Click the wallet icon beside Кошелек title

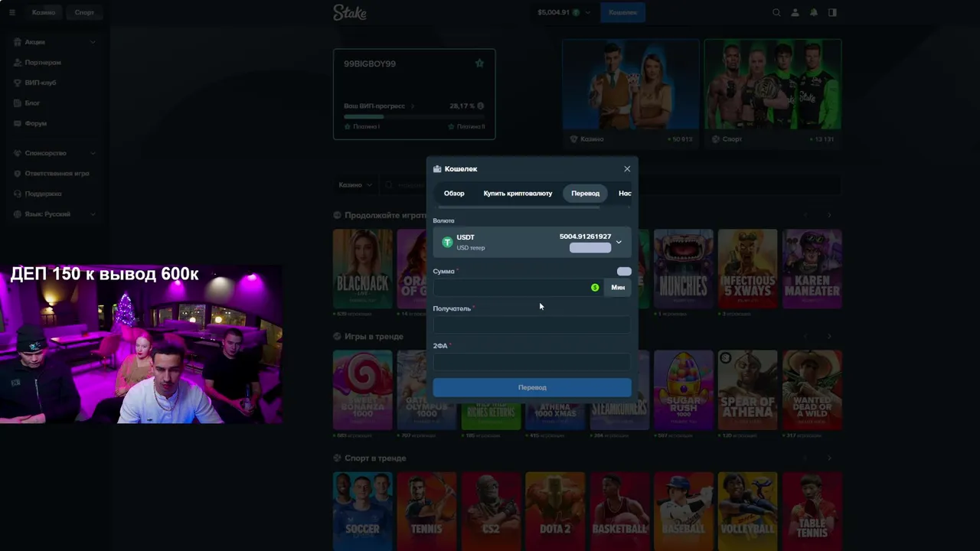[x=437, y=169]
